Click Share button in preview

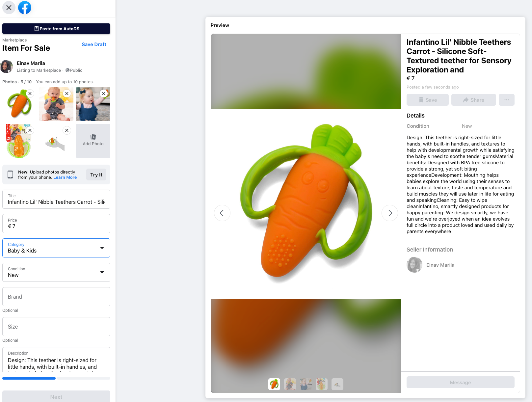[474, 100]
